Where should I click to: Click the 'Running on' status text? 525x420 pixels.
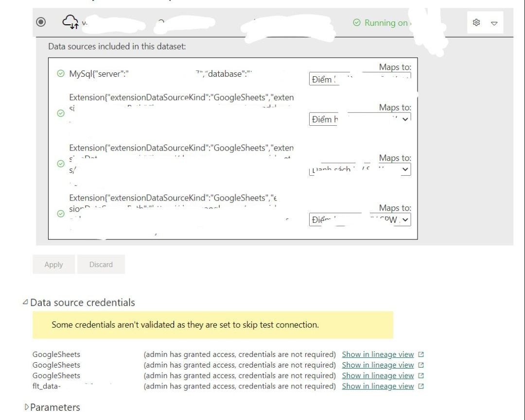click(x=385, y=23)
